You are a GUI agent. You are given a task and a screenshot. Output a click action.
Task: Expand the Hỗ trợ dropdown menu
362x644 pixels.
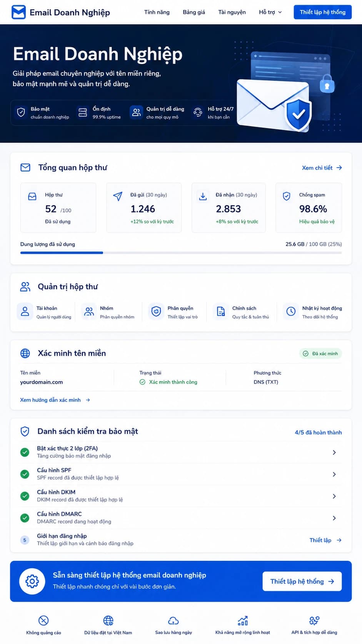pyautogui.click(x=270, y=12)
